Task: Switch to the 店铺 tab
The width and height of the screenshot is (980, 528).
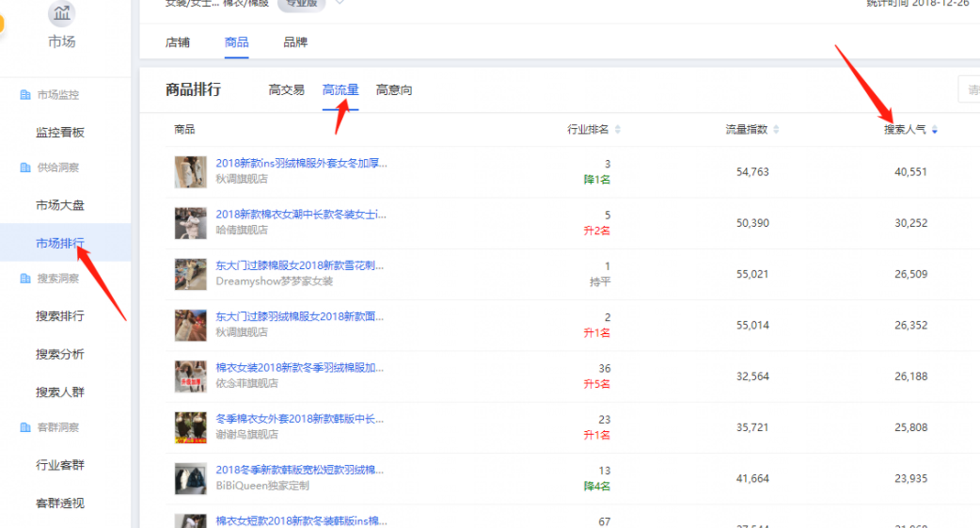Action: (178, 42)
